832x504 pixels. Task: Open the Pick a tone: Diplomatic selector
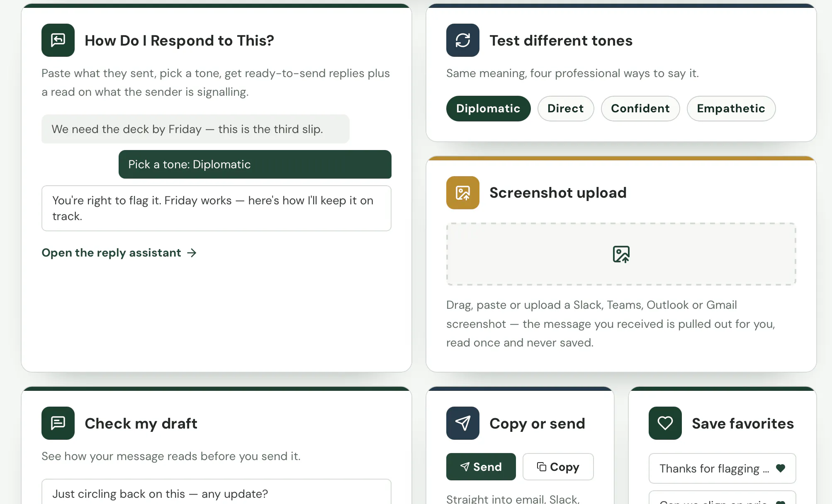255,165
